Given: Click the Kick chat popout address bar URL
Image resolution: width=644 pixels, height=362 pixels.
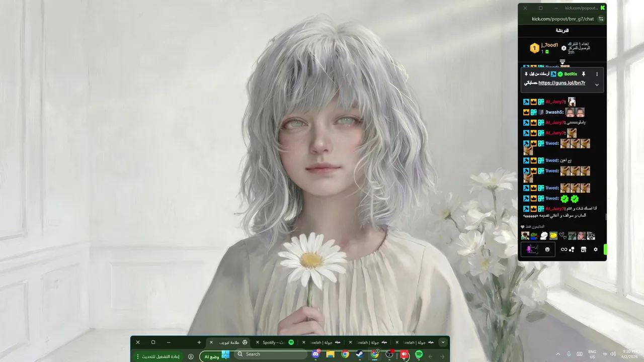Looking at the screenshot, I should pyautogui.click(x=562, y=19).
